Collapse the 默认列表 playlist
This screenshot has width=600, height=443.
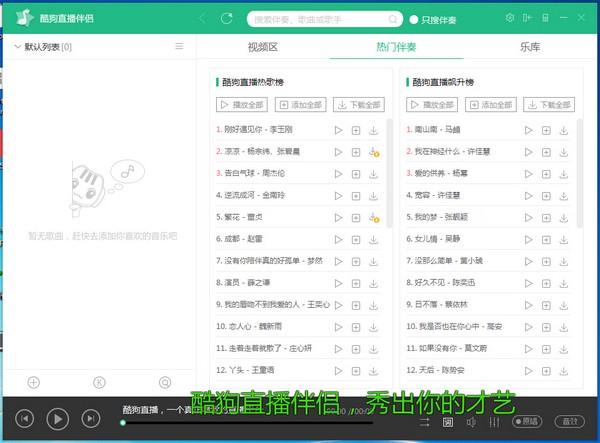17,47
